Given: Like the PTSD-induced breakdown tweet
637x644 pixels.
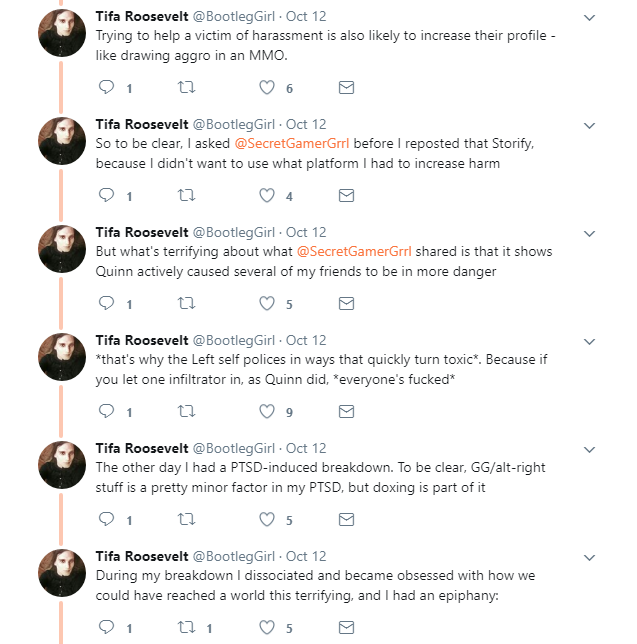Looking at the screenshot, I should (x=267, y=520).
